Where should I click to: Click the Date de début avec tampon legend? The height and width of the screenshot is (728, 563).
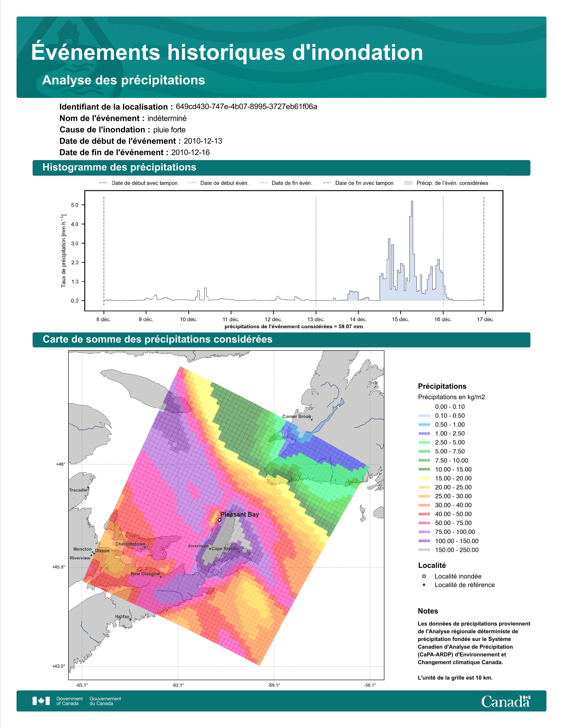138,183
